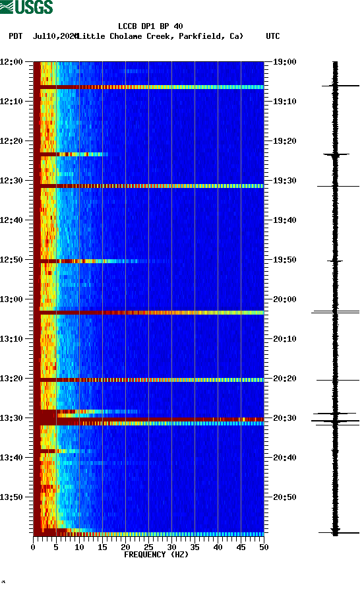This screenshot has height=589, width=364.
Task: Click the '20:00' UTC time label
Action: pos(285,299)
